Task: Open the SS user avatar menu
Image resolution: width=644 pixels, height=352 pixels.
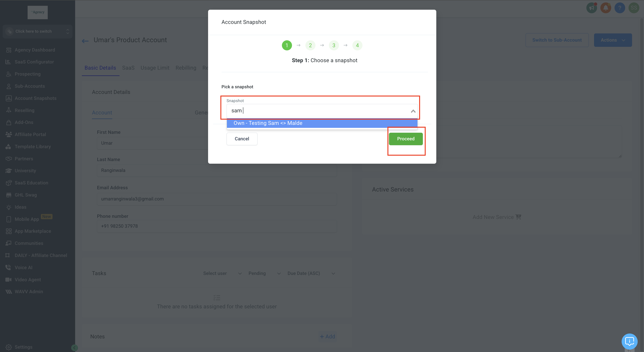Action: click(634, 8)
